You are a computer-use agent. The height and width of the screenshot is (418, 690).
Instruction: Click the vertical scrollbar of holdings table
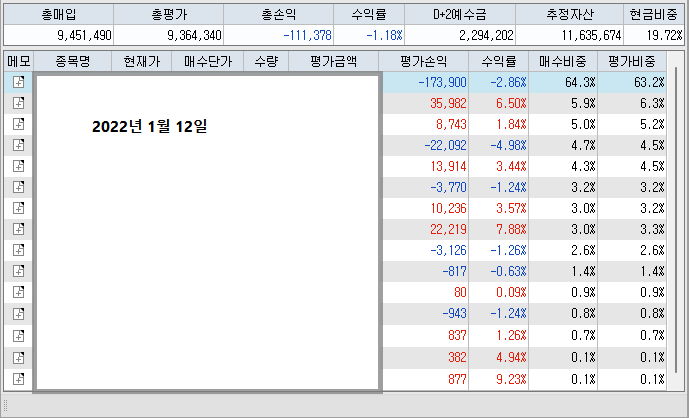(x=676, y=220)
